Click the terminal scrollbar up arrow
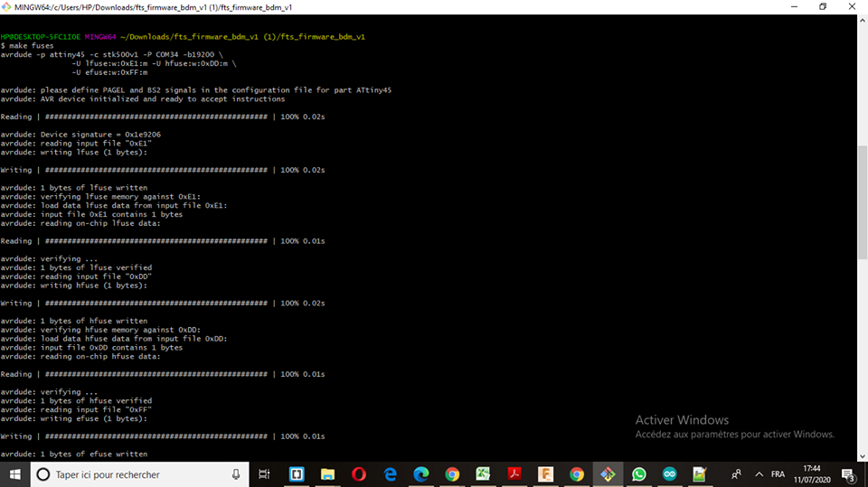868x487 pixels. [863, 21]
